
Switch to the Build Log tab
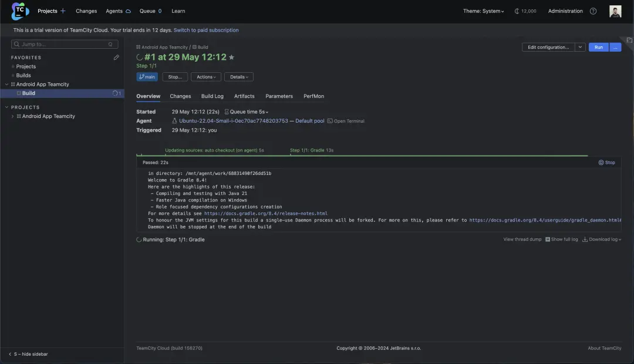[x=212, y=96]
